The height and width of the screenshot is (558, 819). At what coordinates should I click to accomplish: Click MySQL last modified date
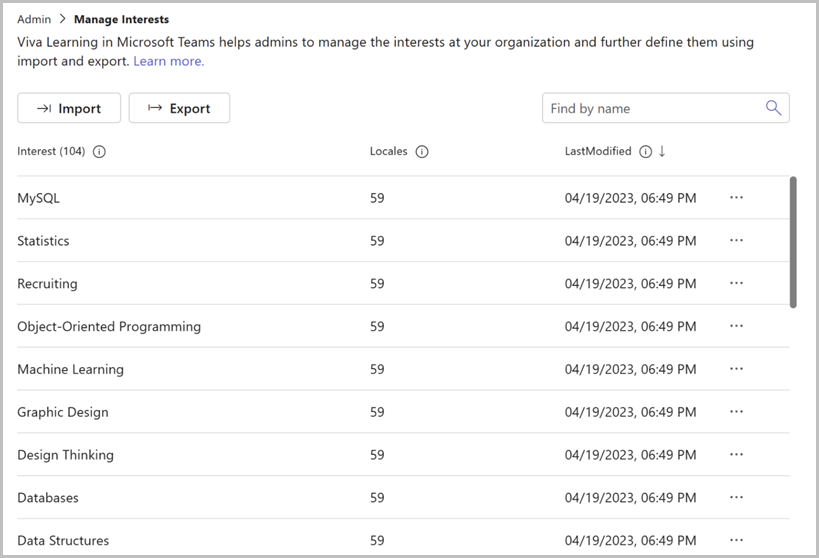tap(630, 198)
